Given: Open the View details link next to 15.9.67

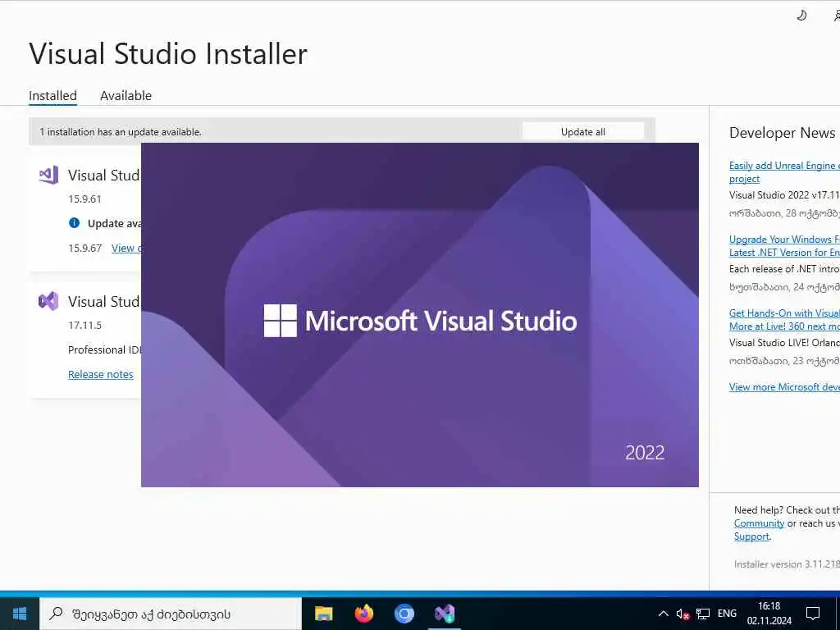Looking at the screenshot, I should (x=126, y=248).
